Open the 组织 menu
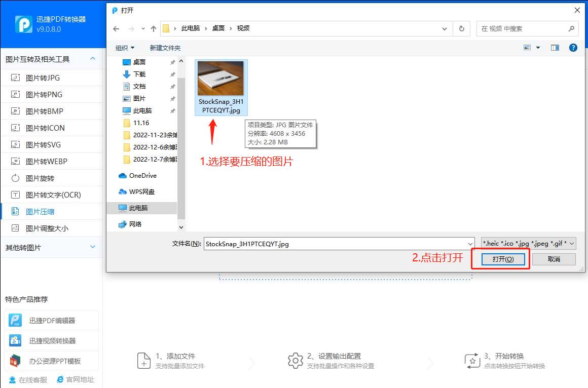The height and width of the screenshot is (388, 588). click(x=125, y=48)
